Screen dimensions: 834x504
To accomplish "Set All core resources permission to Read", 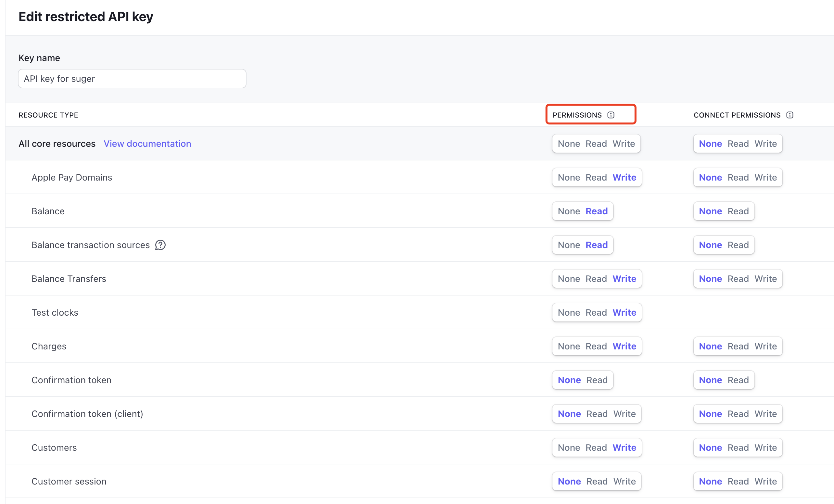I will (x=596, y=144).
